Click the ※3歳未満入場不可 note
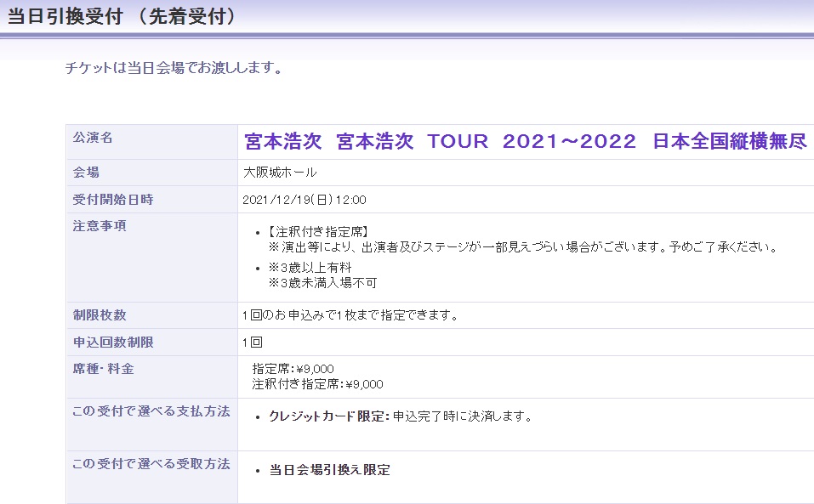Image resolution: width=814 pixels, height=504 pixels. [322, 283]
